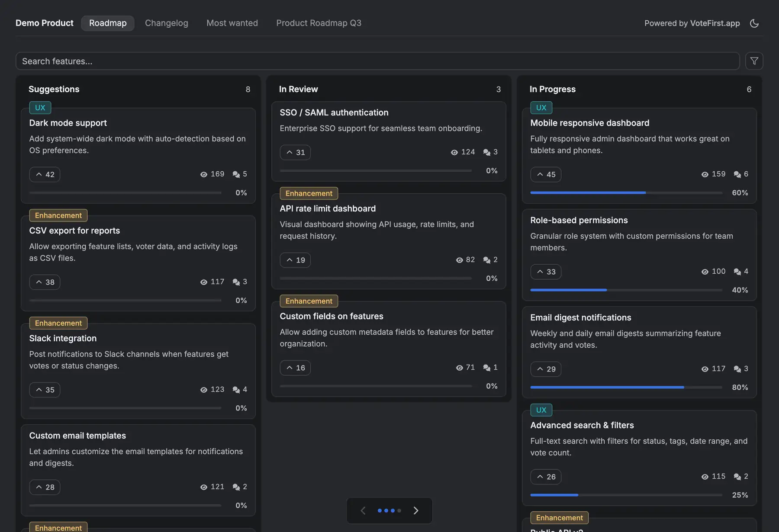
Task: Click the comments icon on Mobile responsive dashboard
Action: coord(737,174)
